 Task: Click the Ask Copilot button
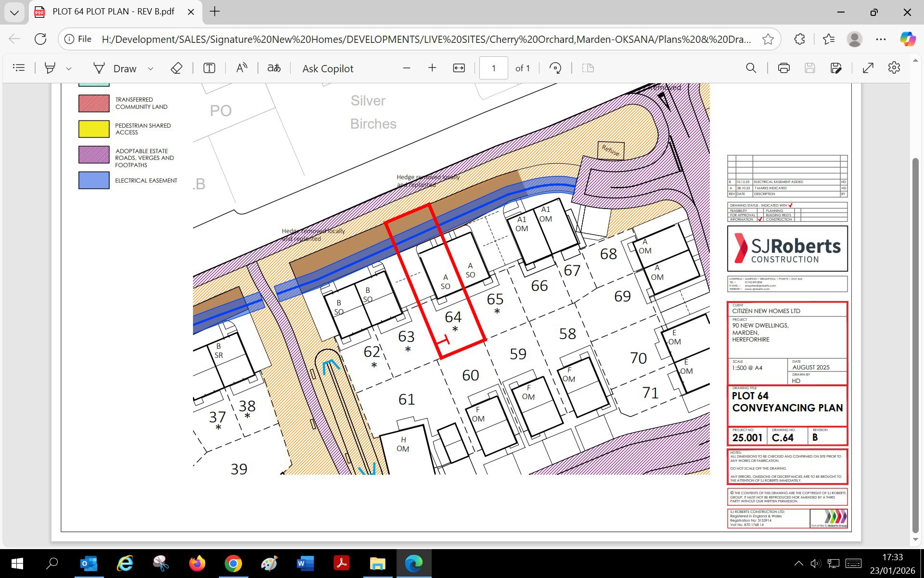pyautogui.click(x=328, y=68)
